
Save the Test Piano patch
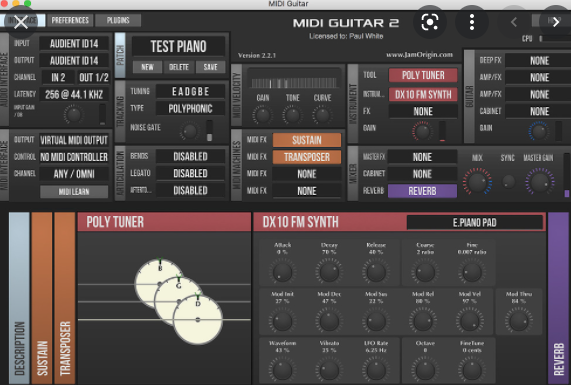point(210,67)
